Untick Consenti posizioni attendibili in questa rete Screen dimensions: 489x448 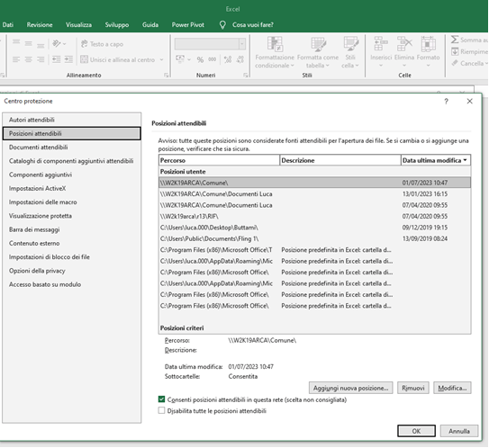point(161,399)
